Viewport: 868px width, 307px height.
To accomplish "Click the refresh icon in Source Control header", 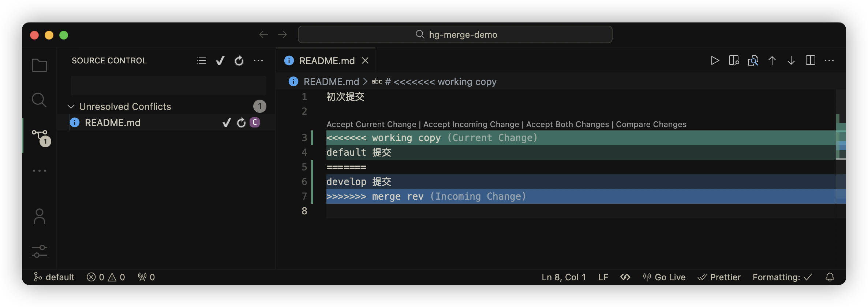I will point(239,61).
